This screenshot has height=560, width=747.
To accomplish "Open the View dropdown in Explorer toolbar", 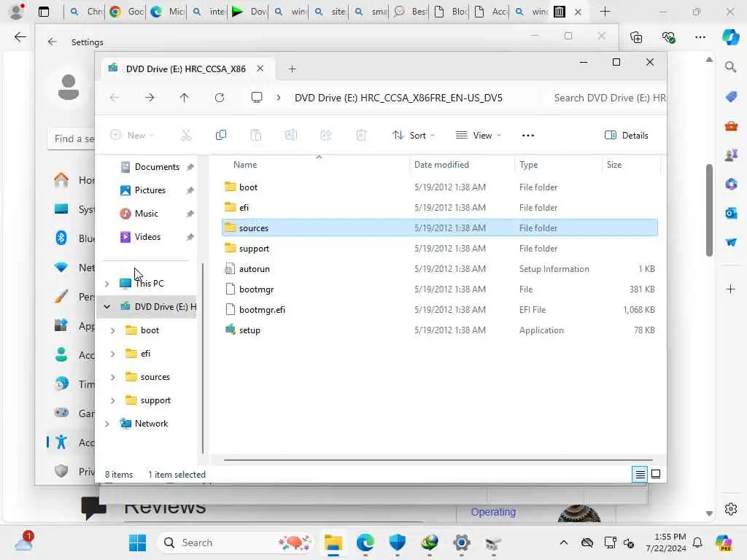I will (479, 136).
